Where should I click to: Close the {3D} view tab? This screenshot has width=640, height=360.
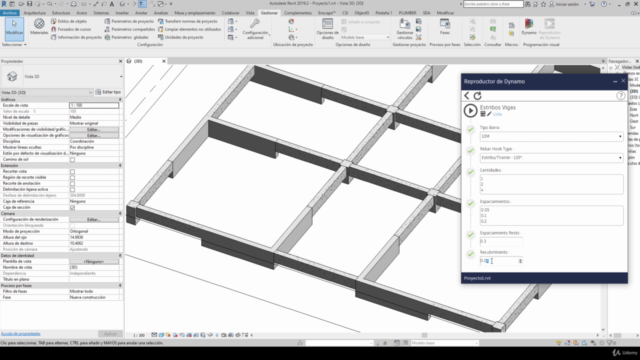pyautogui.click(x=164, y=61)
